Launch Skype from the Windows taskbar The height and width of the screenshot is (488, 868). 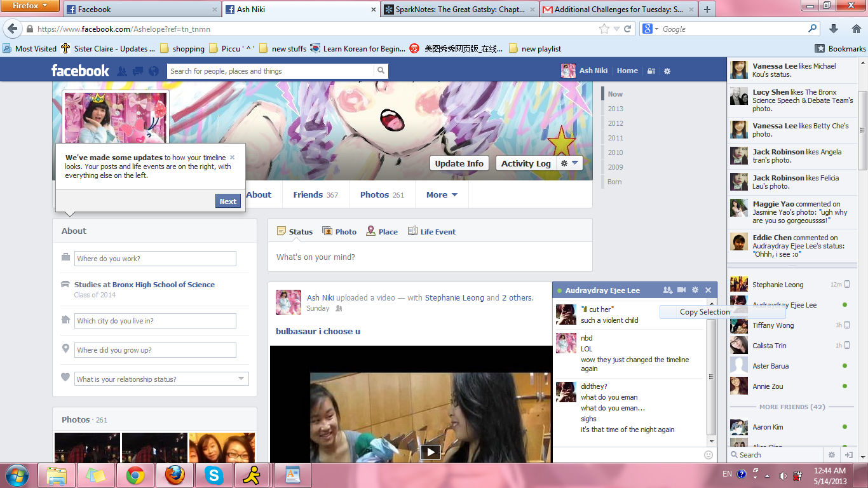click(x=214, y=475)
